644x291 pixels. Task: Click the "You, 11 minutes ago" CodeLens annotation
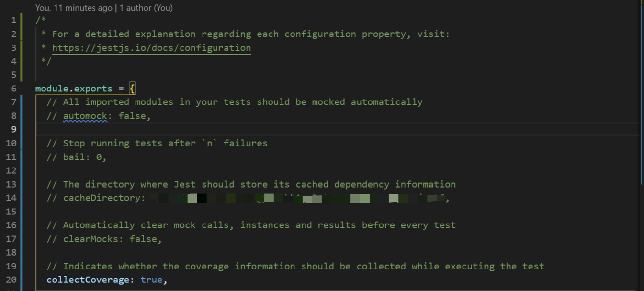click(74, 8)
